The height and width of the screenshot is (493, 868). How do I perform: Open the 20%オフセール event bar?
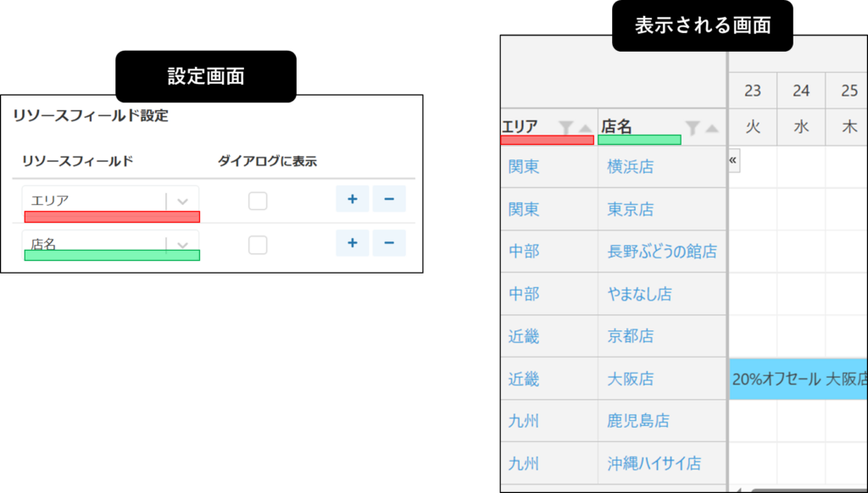click(x=798, y=379)
